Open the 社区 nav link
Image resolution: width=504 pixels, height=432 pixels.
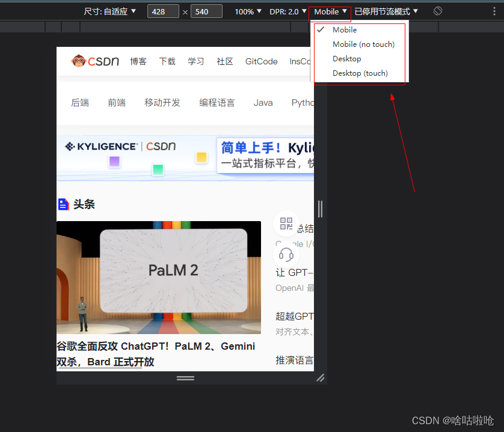coord(225,61)
